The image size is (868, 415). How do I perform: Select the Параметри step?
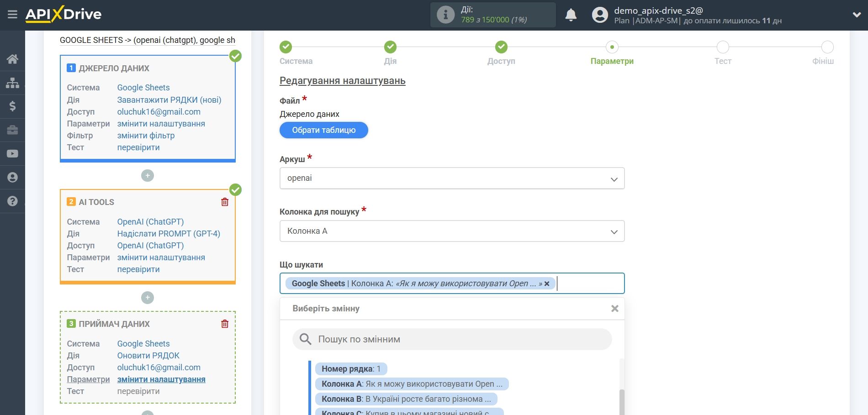[612, 47]
